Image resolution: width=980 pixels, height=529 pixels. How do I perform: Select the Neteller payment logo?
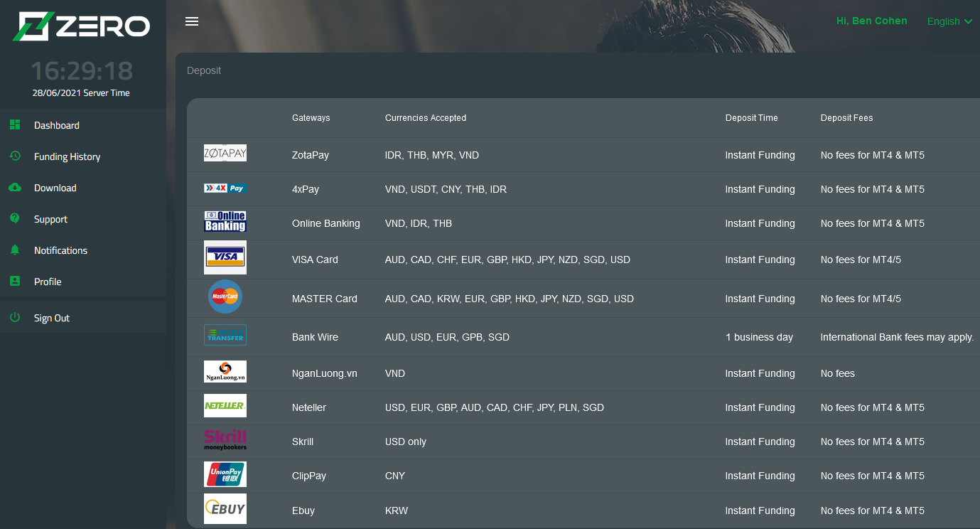coord(225,405)
